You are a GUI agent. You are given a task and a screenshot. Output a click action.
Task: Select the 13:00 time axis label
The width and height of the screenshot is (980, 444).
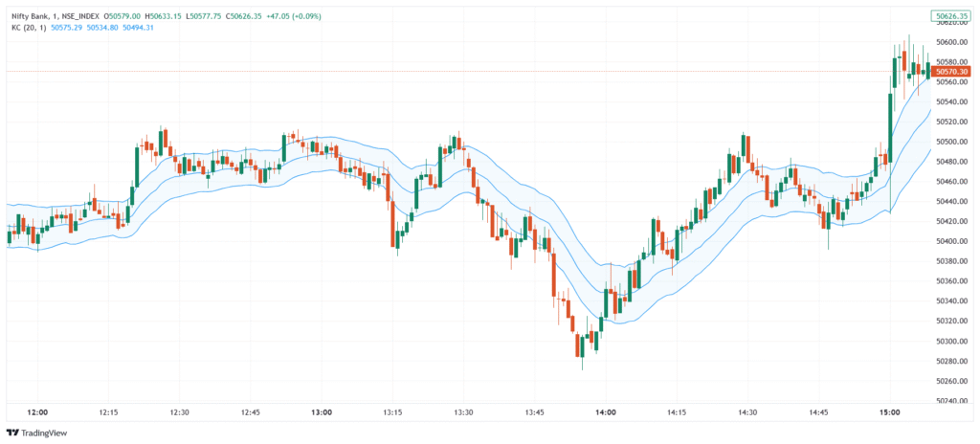pos(322,412)
